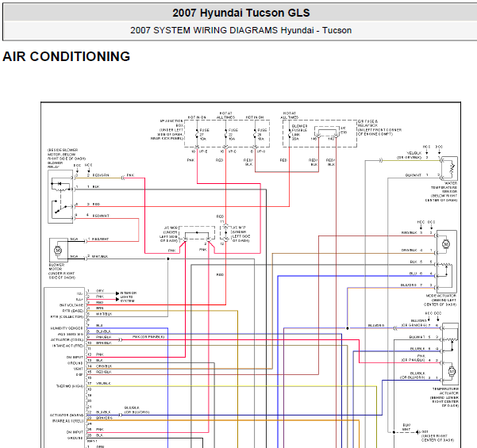Click the 'ACTUATOR (COOL)' pin label
Image resolution: width=477 pixels, height=448 pixels.
click(x=67, y=340)
